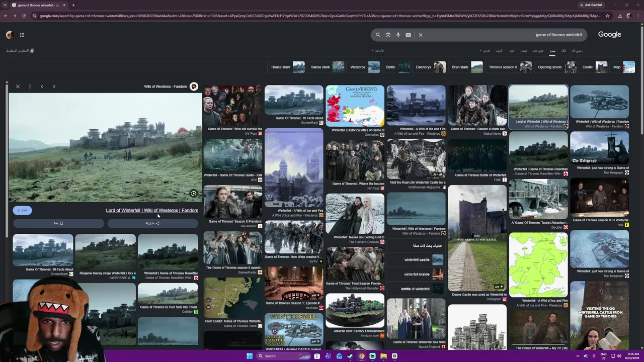Clear the search box with the X
Viewport: 644px width, 362px height.
[x=421, y=35]
